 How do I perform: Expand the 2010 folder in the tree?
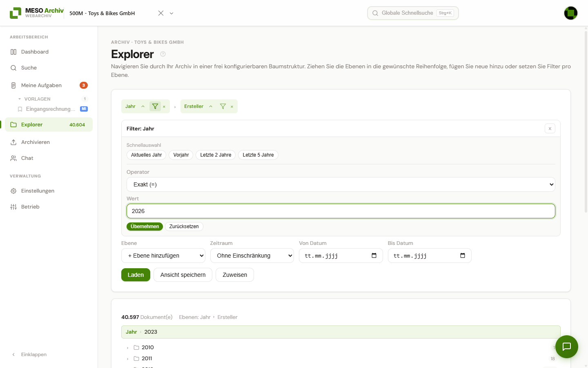128,348
